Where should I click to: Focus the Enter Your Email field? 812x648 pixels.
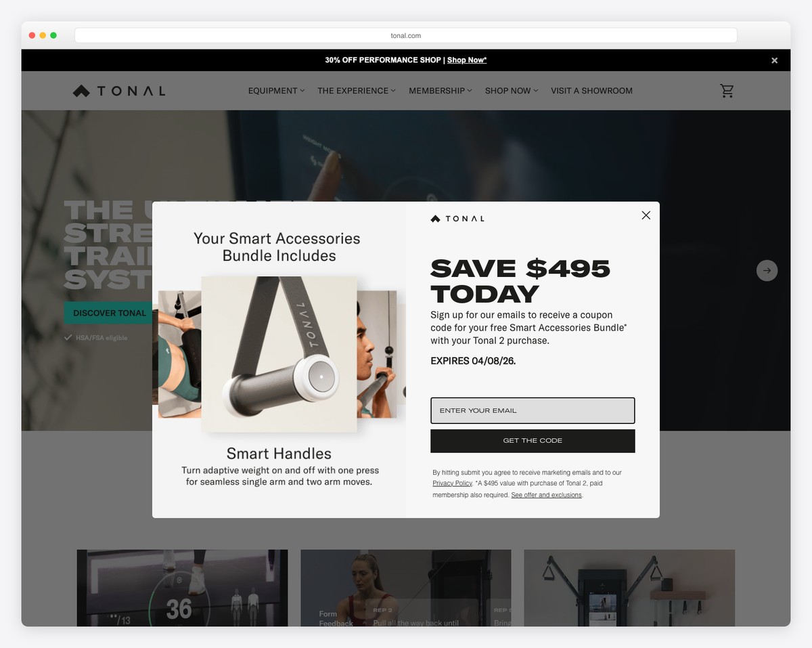pos(533,410)
